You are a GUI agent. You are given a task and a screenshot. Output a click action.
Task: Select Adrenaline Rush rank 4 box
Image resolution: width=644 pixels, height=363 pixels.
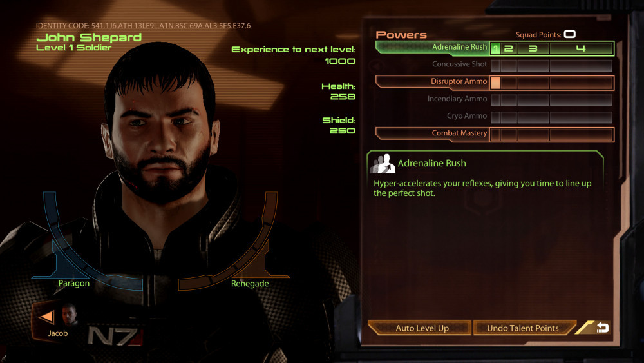point(581,48)
